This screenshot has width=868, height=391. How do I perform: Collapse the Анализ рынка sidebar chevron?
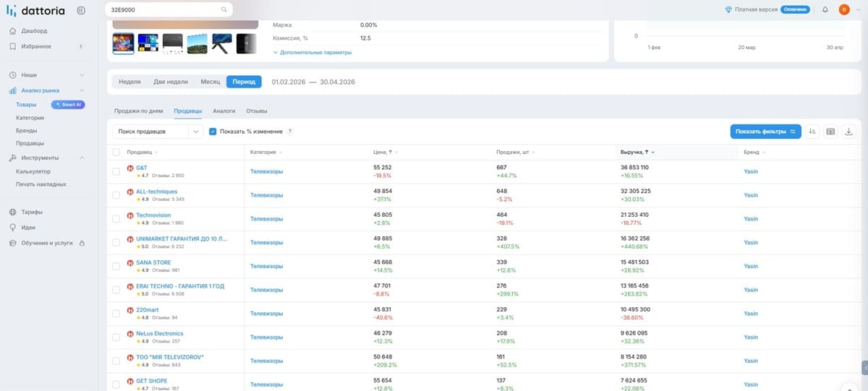point(82,90)
